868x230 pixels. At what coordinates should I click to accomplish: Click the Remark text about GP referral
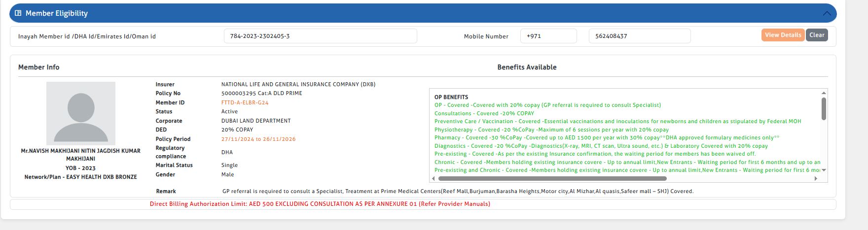click(458, 191)
